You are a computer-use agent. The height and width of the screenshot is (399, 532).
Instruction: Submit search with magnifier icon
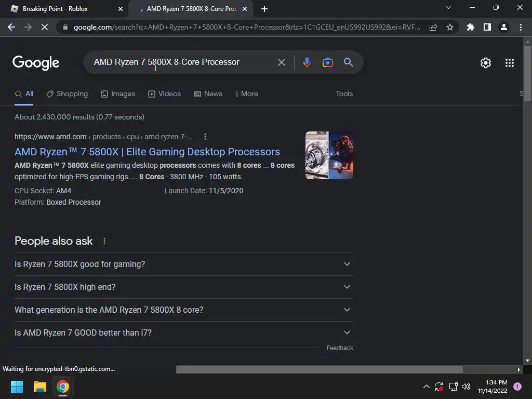tap(348, 62)
